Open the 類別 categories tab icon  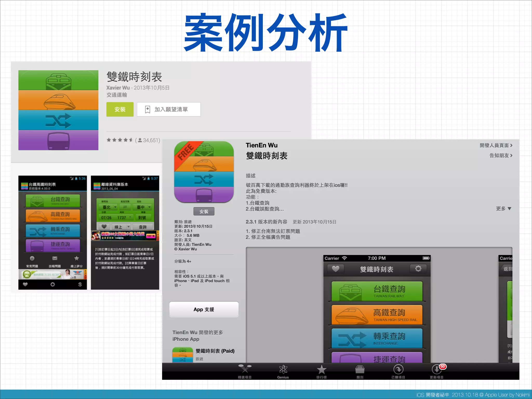click(360, 370)
